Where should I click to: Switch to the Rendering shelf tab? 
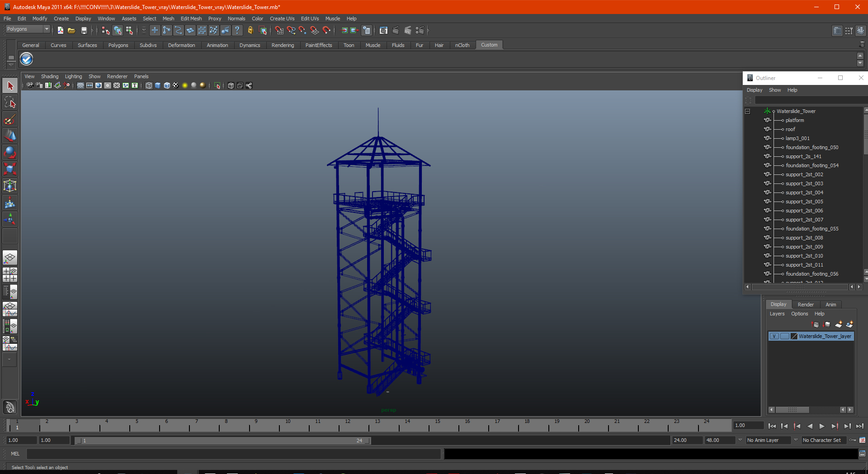(x=283, y=45)
